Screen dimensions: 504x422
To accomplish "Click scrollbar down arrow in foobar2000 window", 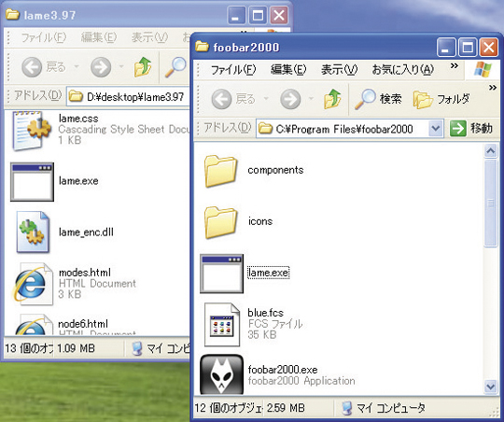I will [x=491, y=387].
